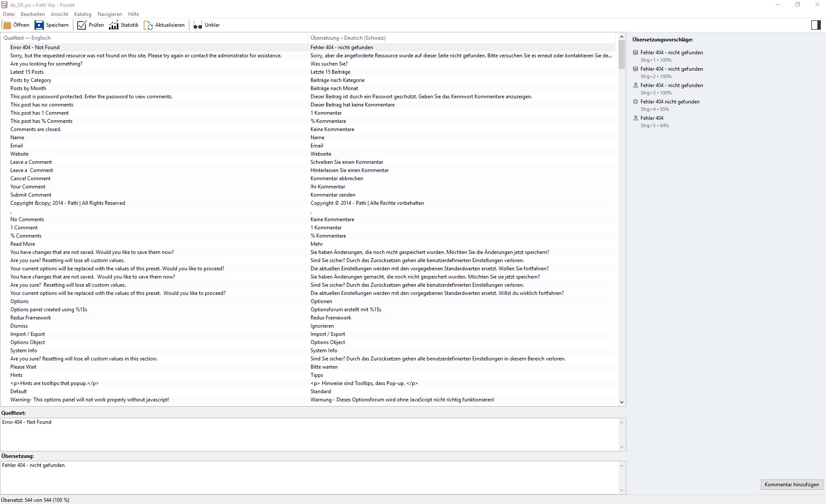Open the Statistik chart icon
This screenshot has height=504, width=826.
tap(114, 25)
